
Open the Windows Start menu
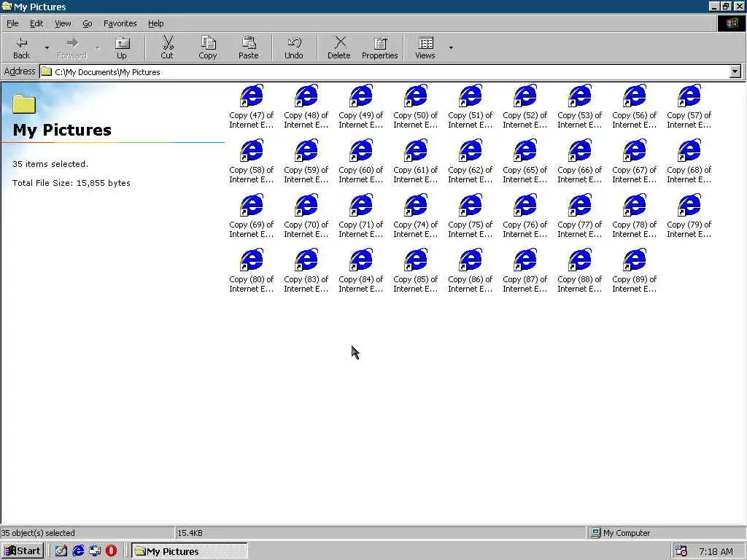(x=23, y=551)
